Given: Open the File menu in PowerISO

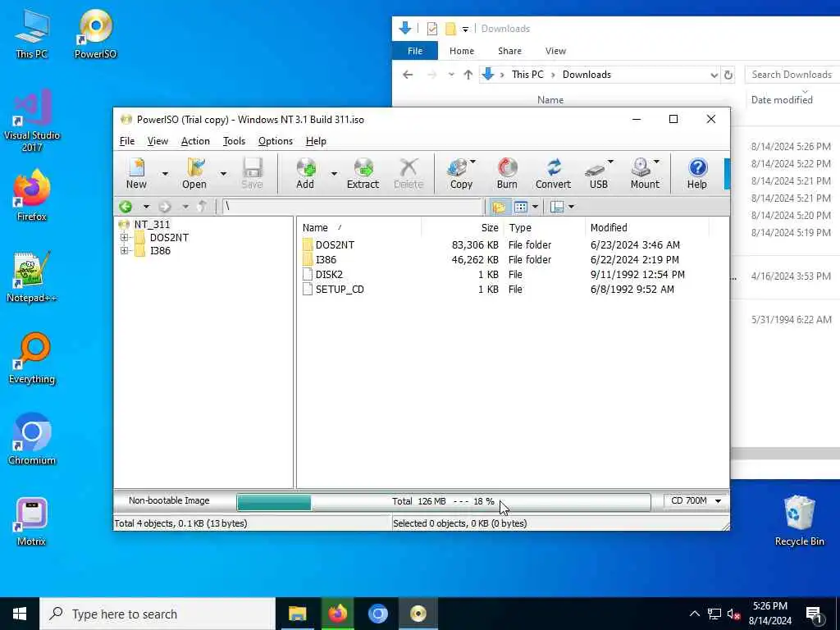Looking at the screenshot, I should (x=127, y=141).
